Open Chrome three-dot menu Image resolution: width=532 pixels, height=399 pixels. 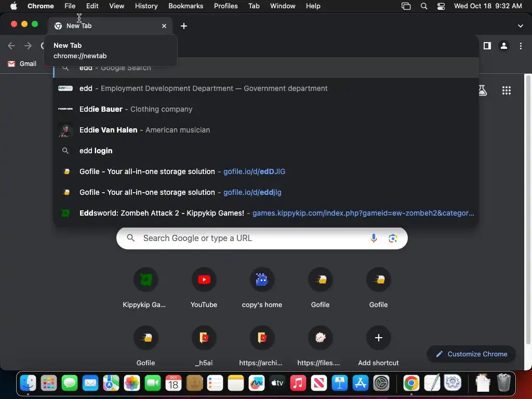coord(521,46)
